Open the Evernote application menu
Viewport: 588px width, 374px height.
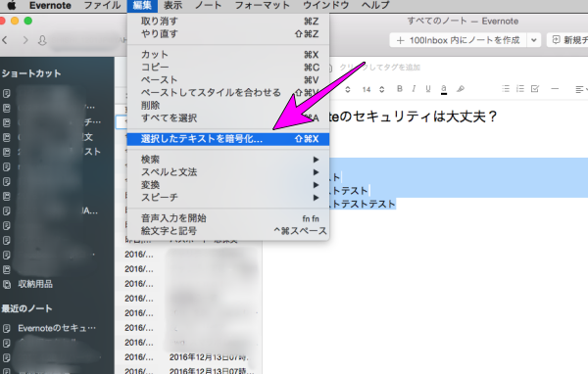pos(50,5)
